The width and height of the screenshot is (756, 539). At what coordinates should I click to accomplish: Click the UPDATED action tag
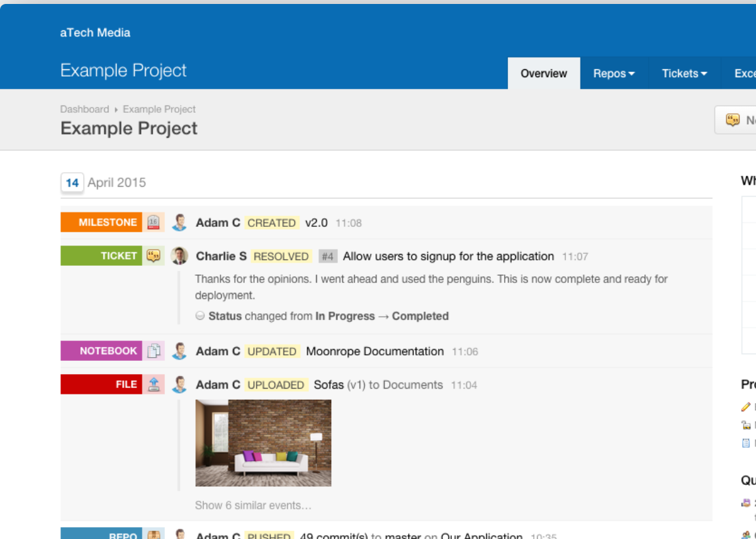272,351
